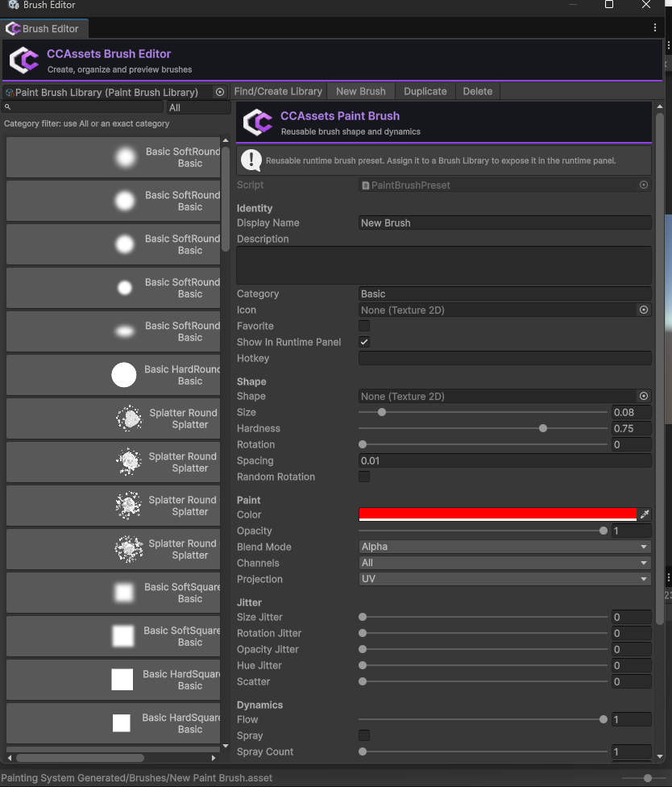Viewport: 672px width, 787px height.
Task: Enable the Random Rotation checkbox
Action: 364,477
